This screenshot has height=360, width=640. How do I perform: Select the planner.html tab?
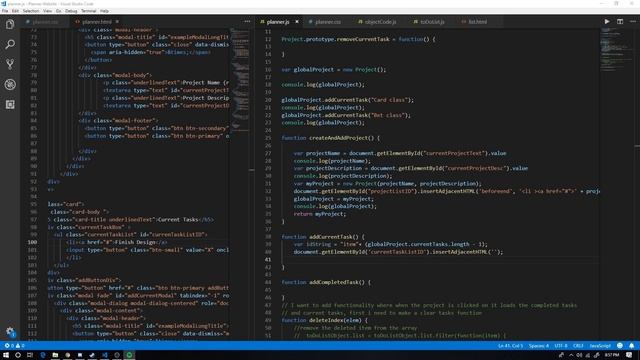click(96, 22)
